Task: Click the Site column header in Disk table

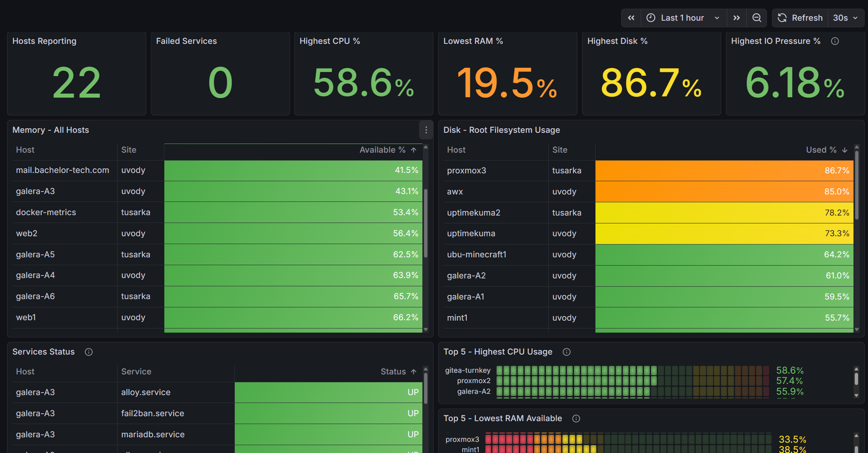Action: pos(559,150)
